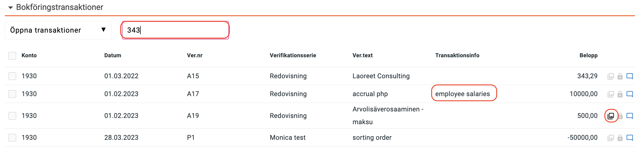Click lock icon on the P1 row
The width and height of the screenshot is (644, 148).
coord(620,138)
